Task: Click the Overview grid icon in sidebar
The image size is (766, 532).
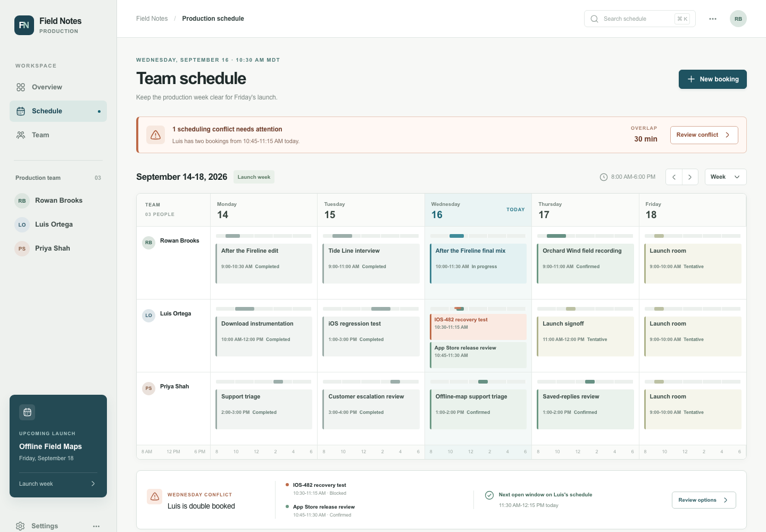Action: (21, 87)
